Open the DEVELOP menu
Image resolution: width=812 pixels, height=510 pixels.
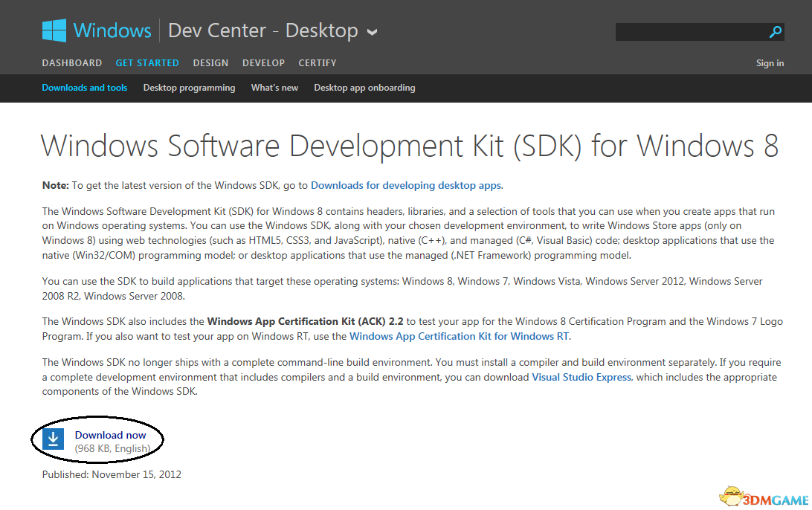[263, 62]
